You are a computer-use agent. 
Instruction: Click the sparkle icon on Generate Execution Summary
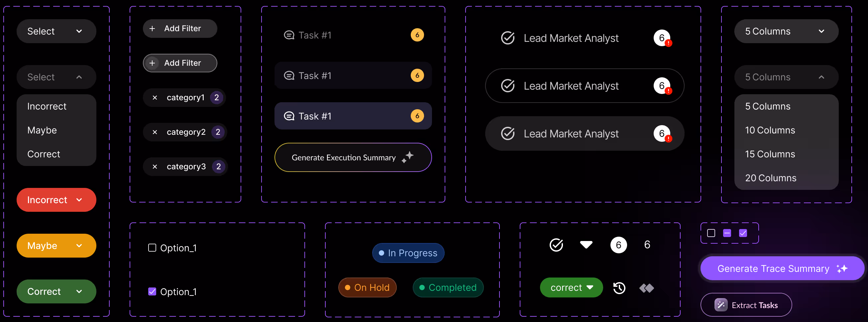pyautogui.click(x=407, y=157)
